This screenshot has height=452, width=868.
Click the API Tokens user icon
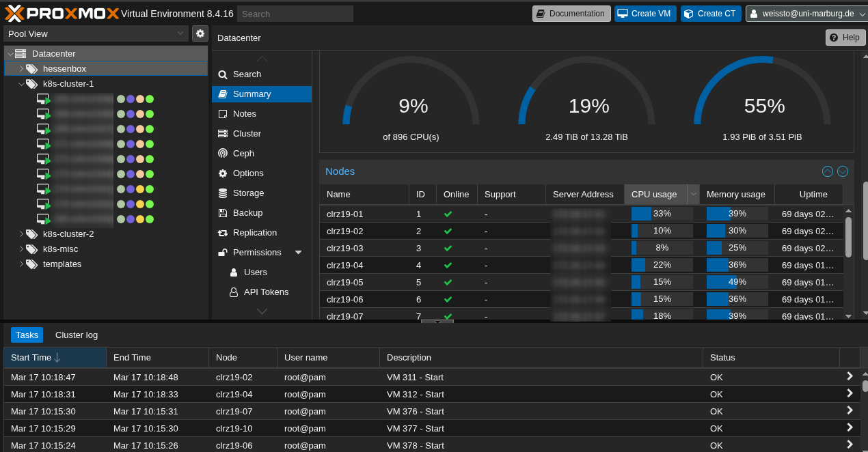coord(234,292)
